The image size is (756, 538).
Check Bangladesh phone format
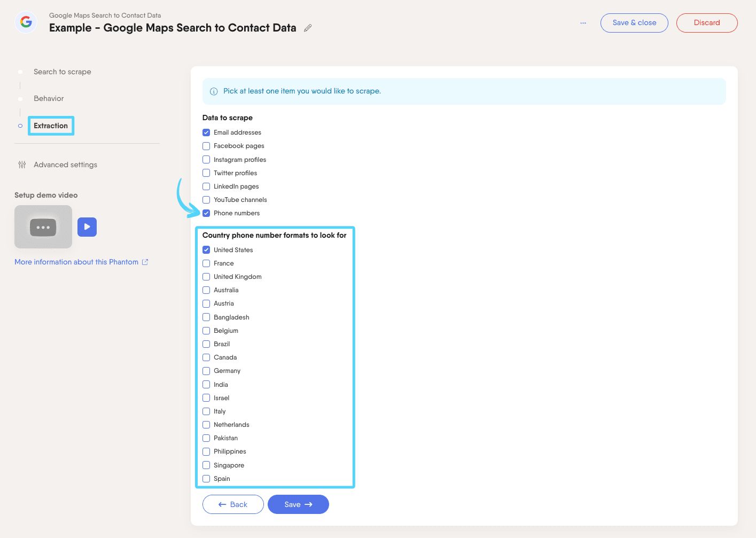pyautogui.click(x=206, y=317)
